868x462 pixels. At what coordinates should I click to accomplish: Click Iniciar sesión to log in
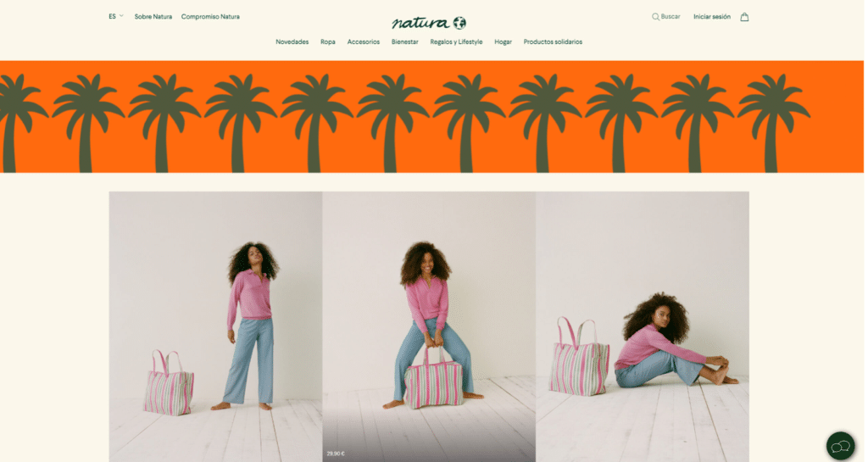coord(712,17)
